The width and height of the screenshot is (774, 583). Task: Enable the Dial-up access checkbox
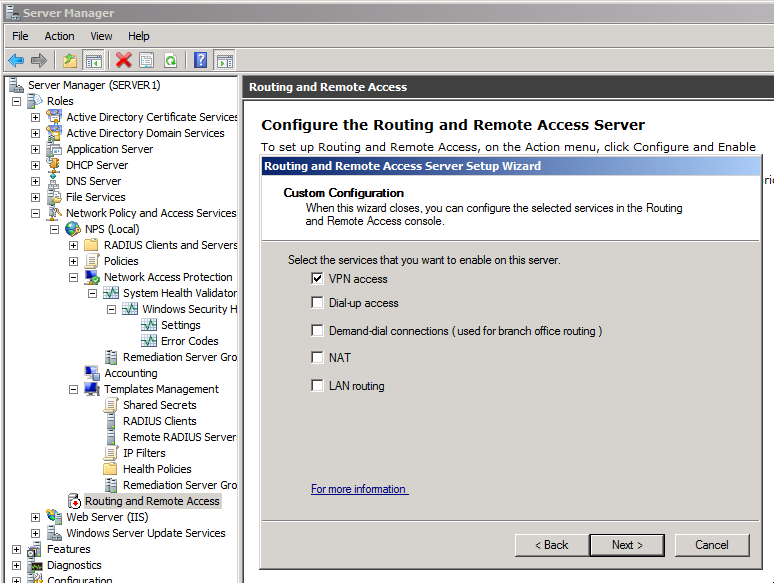[318, 303]
